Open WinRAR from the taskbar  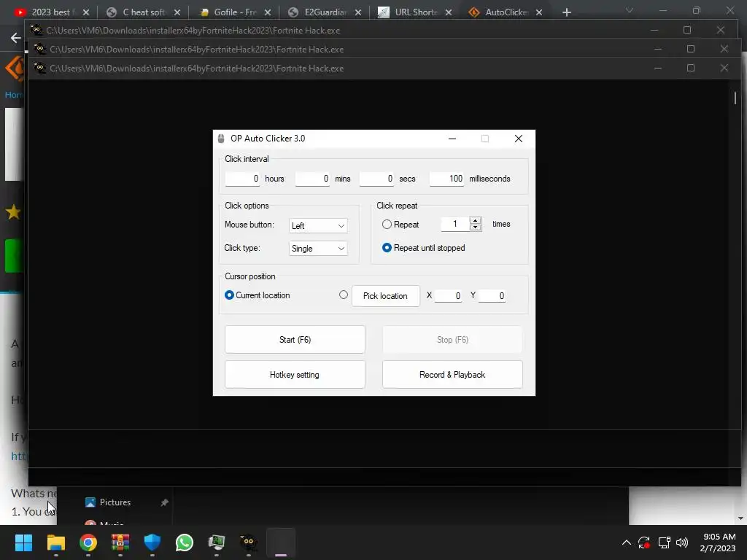(x=120, y=542)
